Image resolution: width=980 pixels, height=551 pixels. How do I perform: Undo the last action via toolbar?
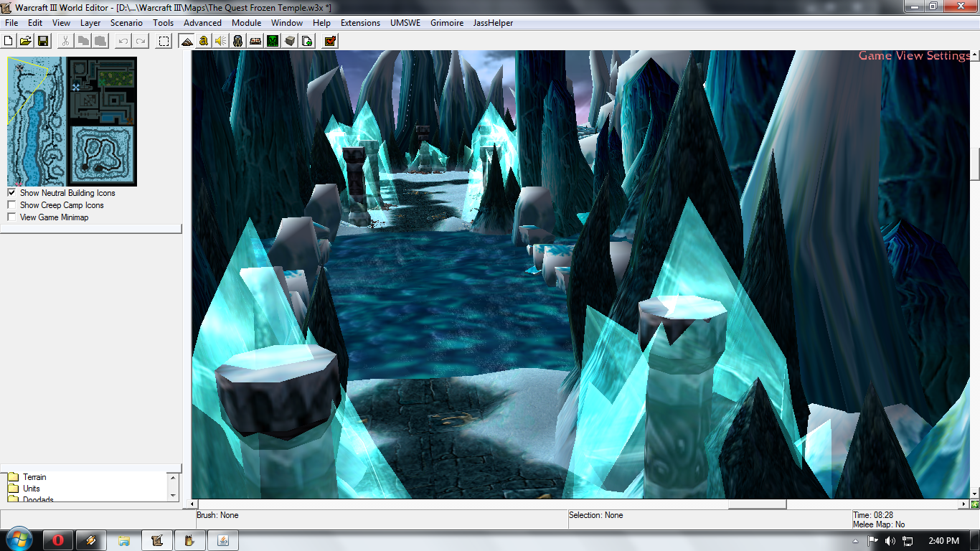pos(123,41)
